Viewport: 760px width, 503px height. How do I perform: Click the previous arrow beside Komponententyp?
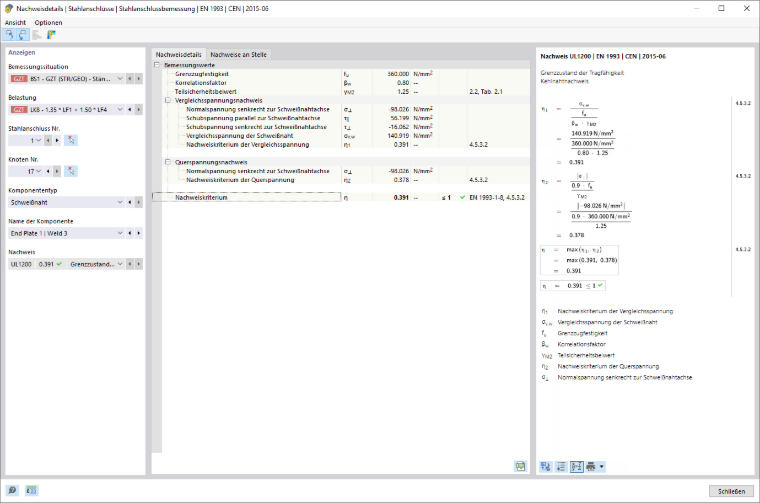point(130,203)
